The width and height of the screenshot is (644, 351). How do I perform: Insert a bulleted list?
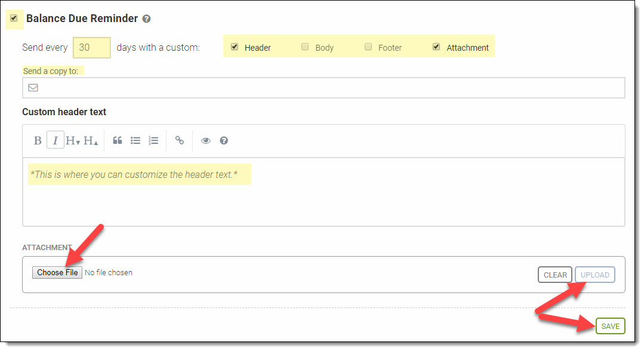[135, 141]
